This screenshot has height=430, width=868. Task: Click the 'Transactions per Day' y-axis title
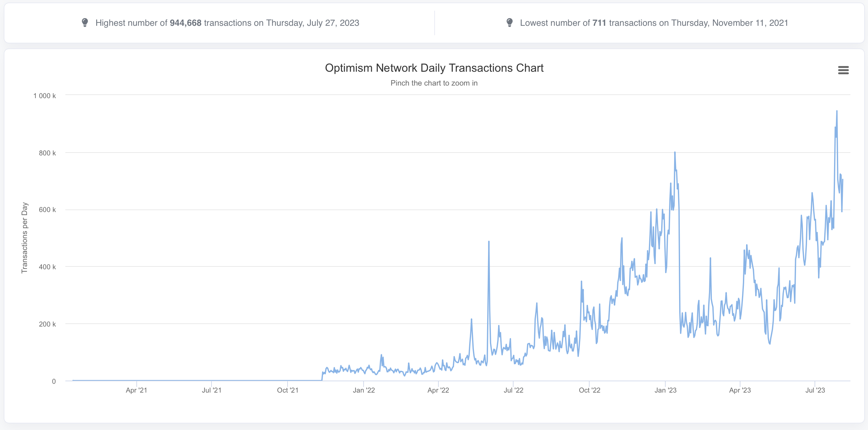coord(25,237)
